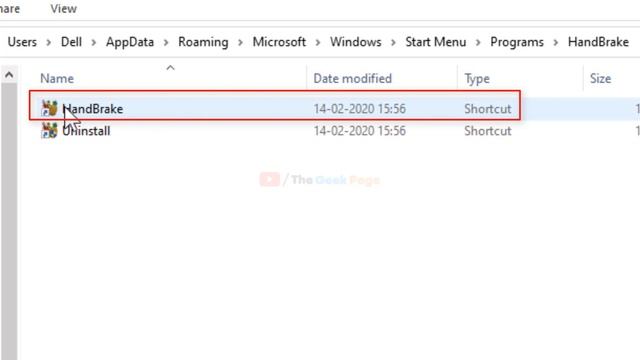Open the View ribbon tab

coord(63,9)
